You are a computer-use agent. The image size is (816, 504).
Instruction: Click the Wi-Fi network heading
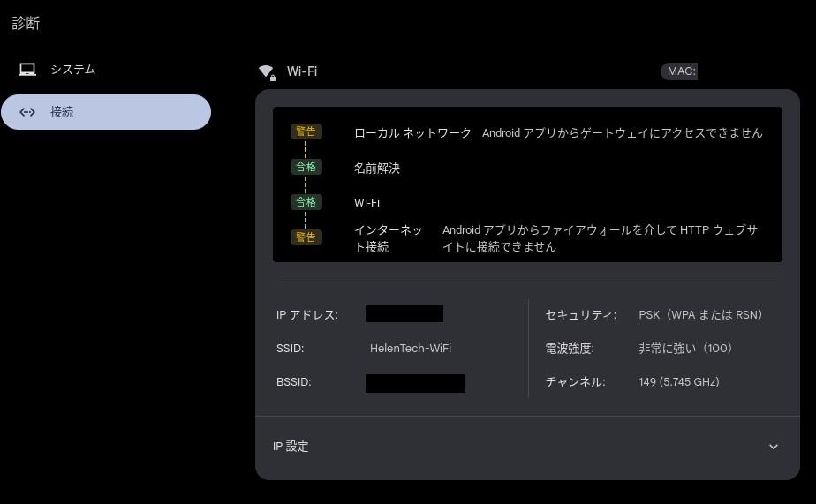[302, 71]
